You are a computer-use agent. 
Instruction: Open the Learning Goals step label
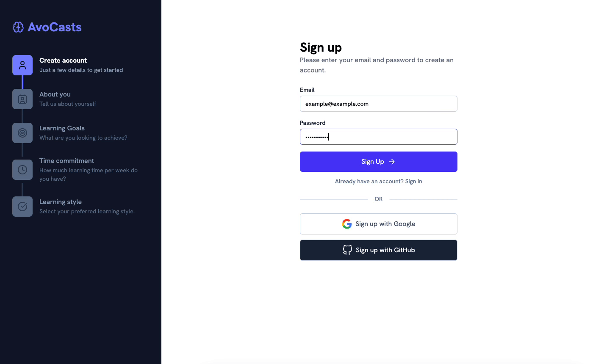pyautogui.click(x=62, y=128)
